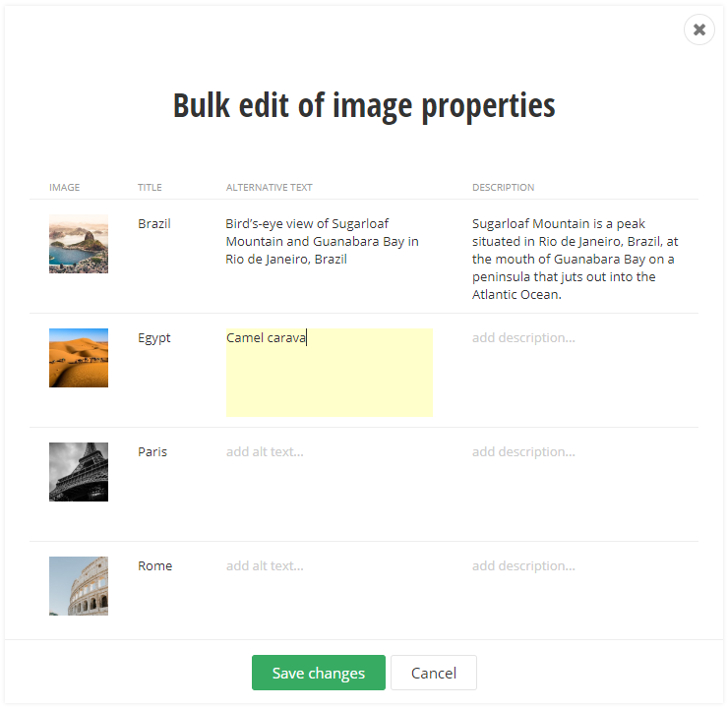Edit the Brazil title text

(154, 224)
